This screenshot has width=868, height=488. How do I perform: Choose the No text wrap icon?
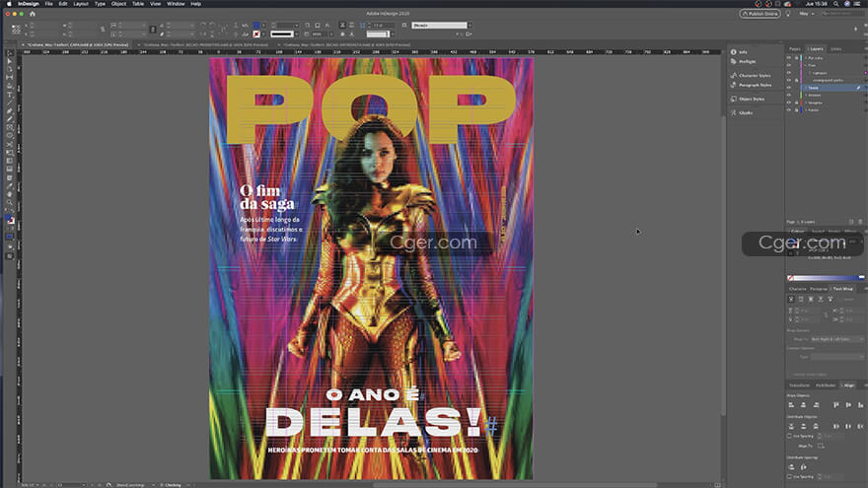point(791,300)
